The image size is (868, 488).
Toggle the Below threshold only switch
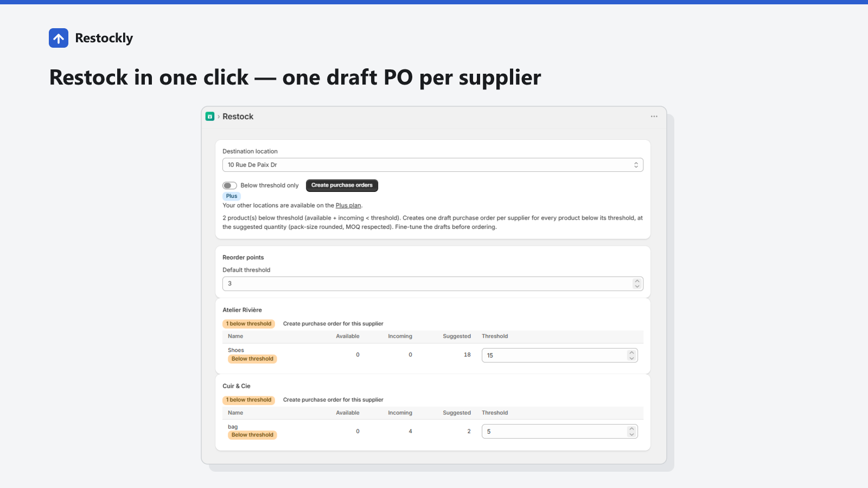229,185
